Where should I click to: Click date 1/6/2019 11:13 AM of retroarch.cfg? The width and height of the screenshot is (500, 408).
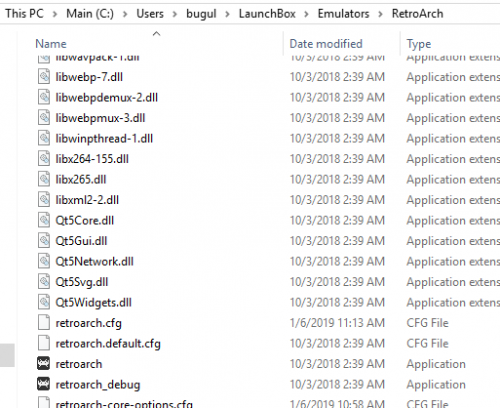(x=337, y=323)
